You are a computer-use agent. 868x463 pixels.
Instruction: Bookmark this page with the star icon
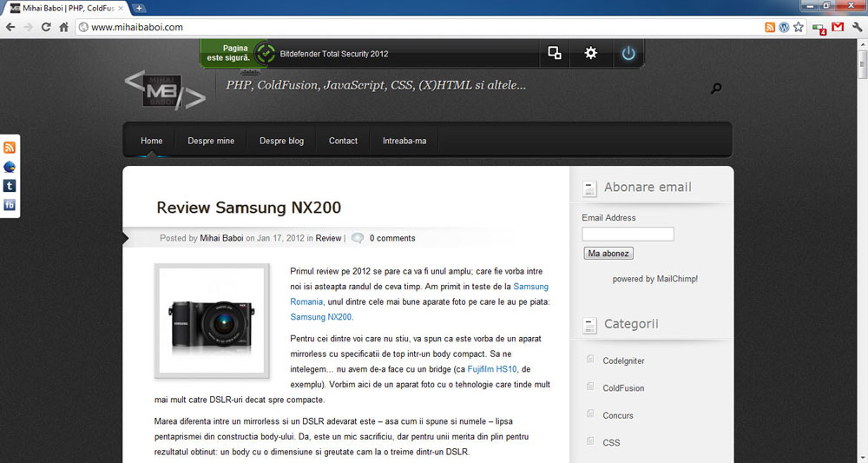(x=799, y=27)
